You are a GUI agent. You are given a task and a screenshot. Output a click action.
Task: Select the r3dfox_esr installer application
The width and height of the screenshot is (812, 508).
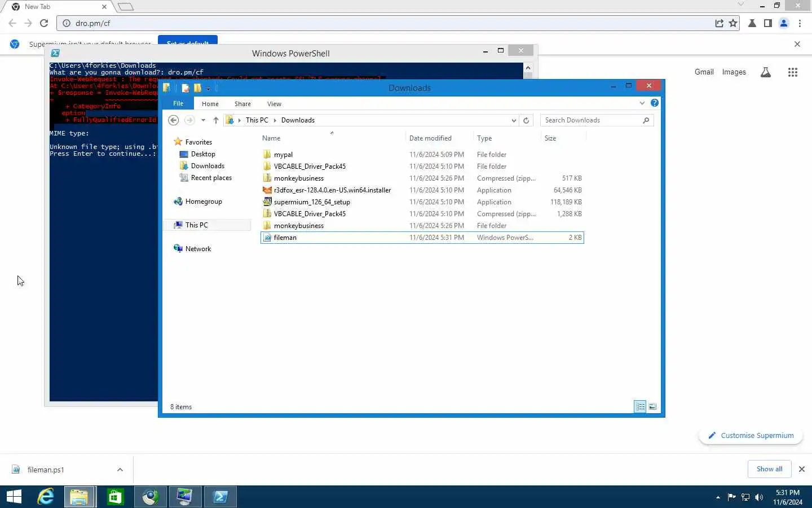pyautogui.click(x=422, y=190)
